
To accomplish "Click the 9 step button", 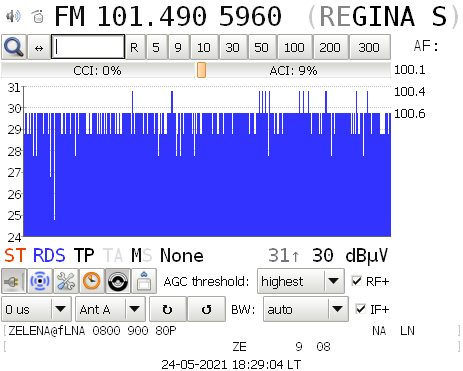I will click(178, 47).
